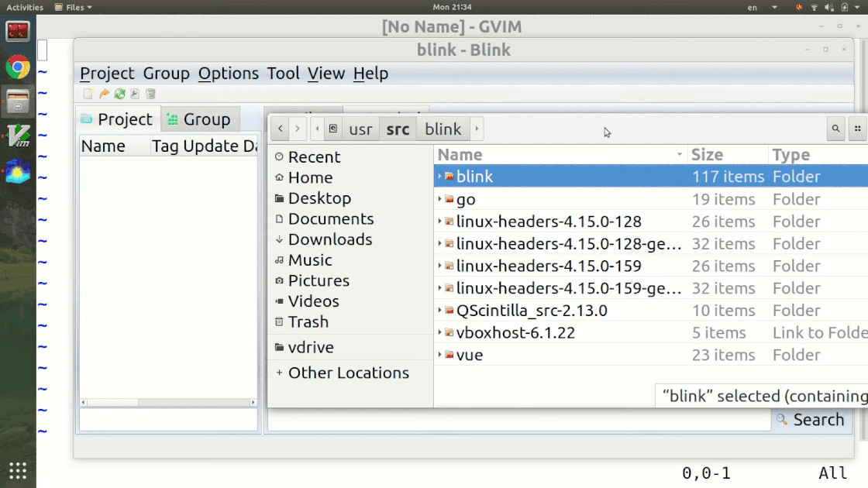Sort by the Name column header
The image size is (868, 488).
[x=560, y=155]
